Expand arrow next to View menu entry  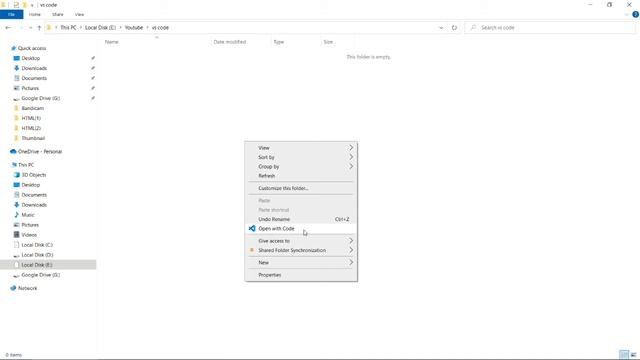351,148
